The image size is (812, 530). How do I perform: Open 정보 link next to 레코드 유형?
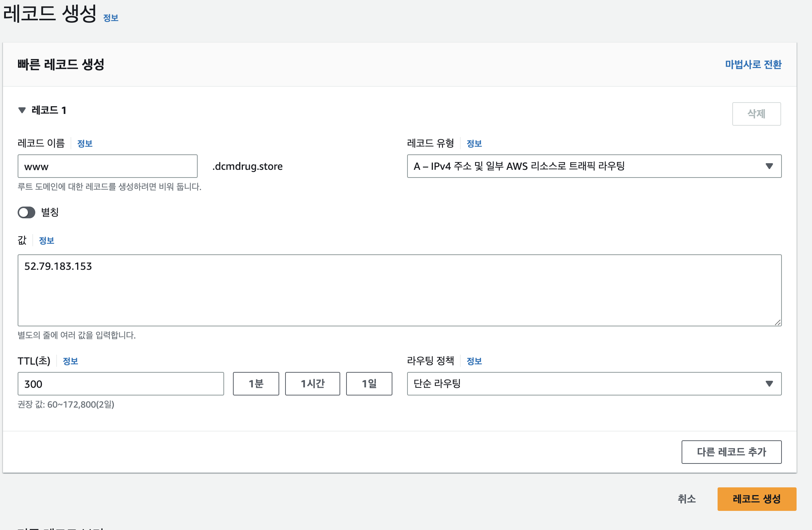(x=474, y=144)
